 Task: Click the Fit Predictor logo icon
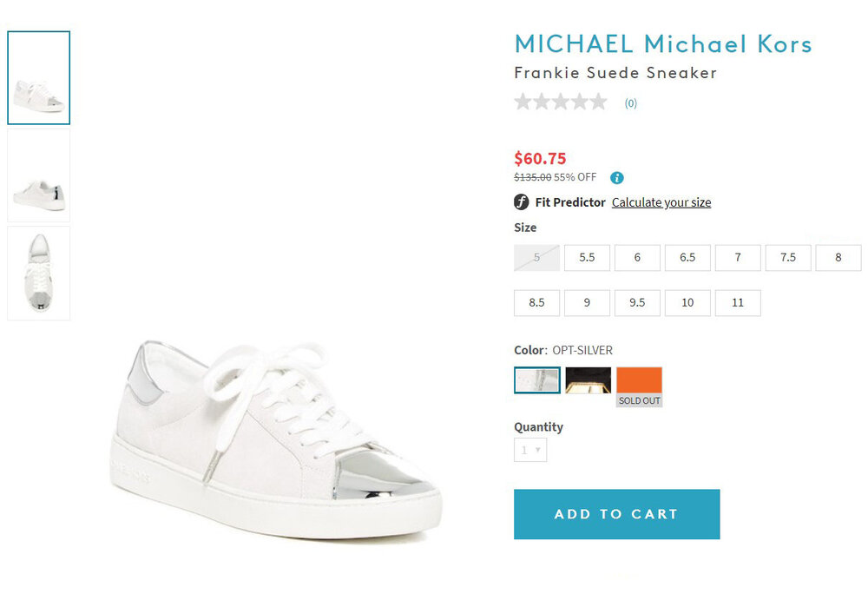point(521,202)
